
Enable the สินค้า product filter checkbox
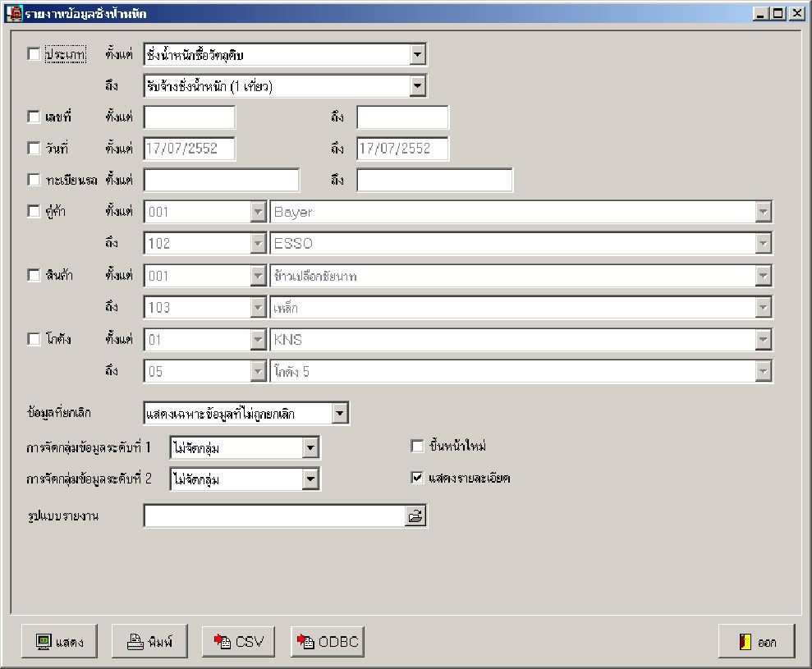[34, 275]
